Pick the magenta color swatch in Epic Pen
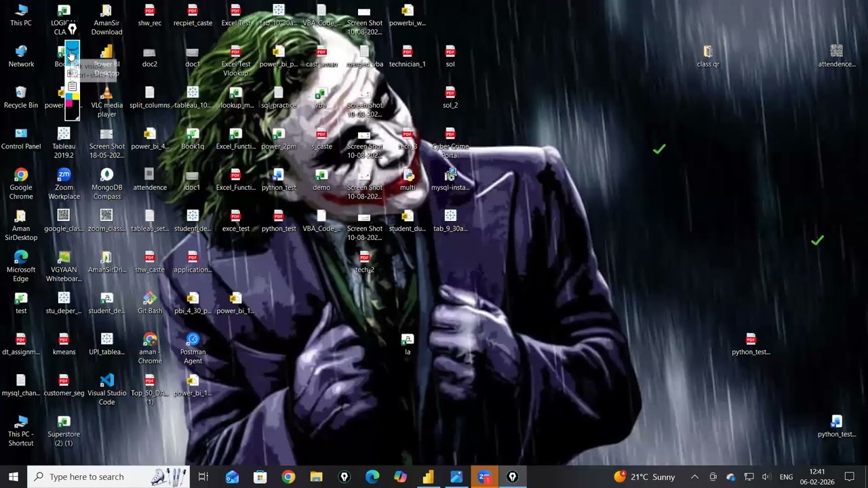868x488 pixels. [68, 103]
